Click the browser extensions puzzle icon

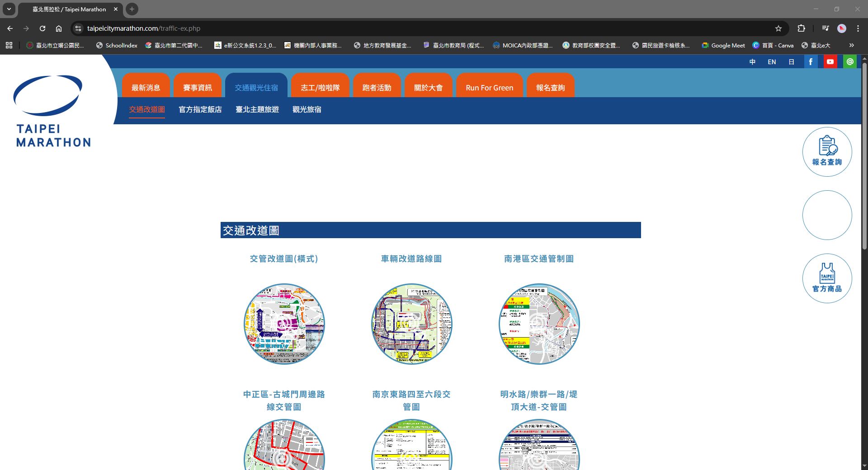click(x=802, y=28)
